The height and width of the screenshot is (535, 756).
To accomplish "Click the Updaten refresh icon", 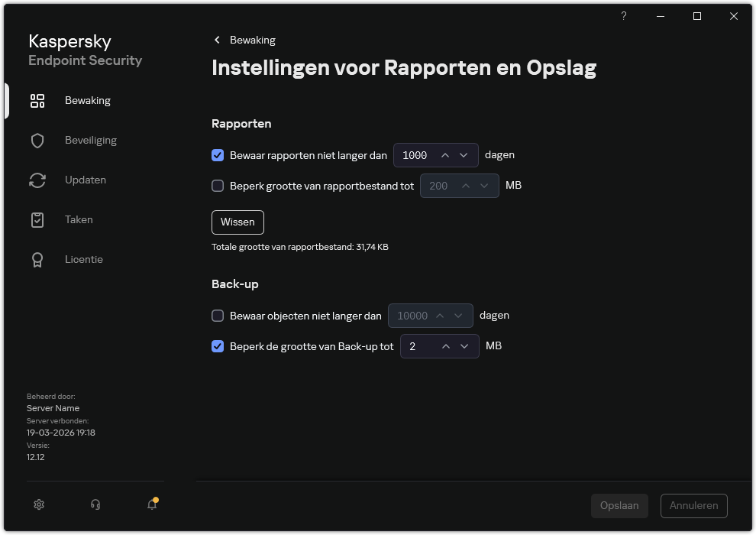I will click(x=37, y=180).
